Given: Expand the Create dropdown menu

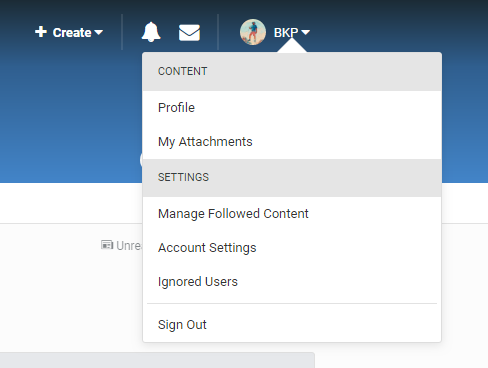Looking at the screenshot, I should click(69, 32).
